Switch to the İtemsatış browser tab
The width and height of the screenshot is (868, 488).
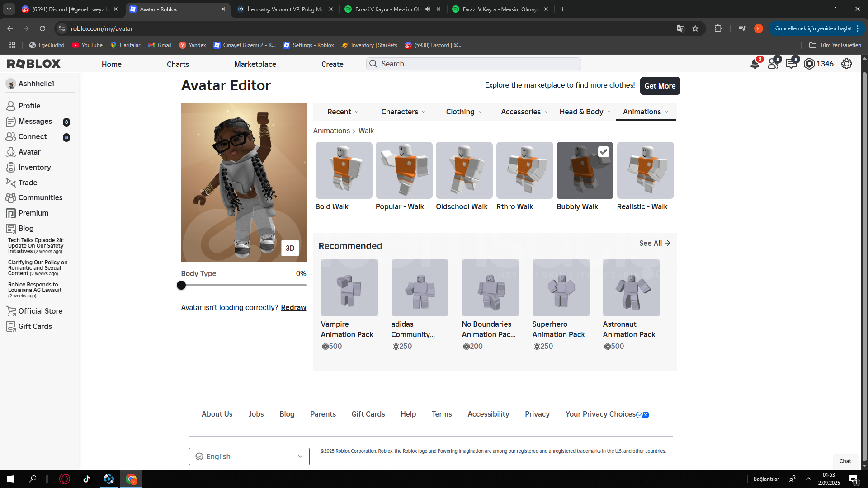click(285, 9)
